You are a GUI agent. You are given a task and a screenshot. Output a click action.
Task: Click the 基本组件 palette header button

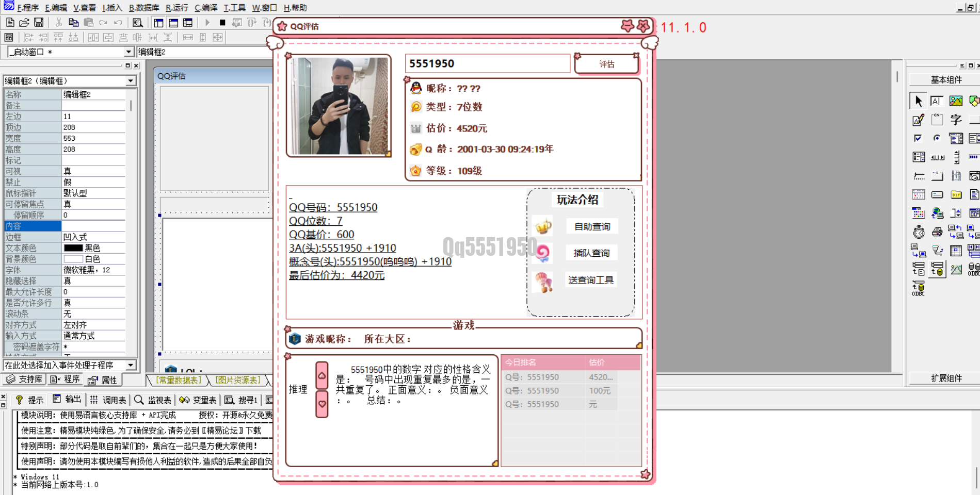tap(945, 79)
